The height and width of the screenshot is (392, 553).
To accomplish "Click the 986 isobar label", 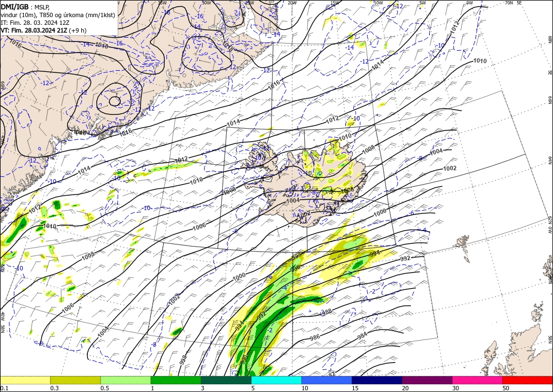I will tap(315, 337).
